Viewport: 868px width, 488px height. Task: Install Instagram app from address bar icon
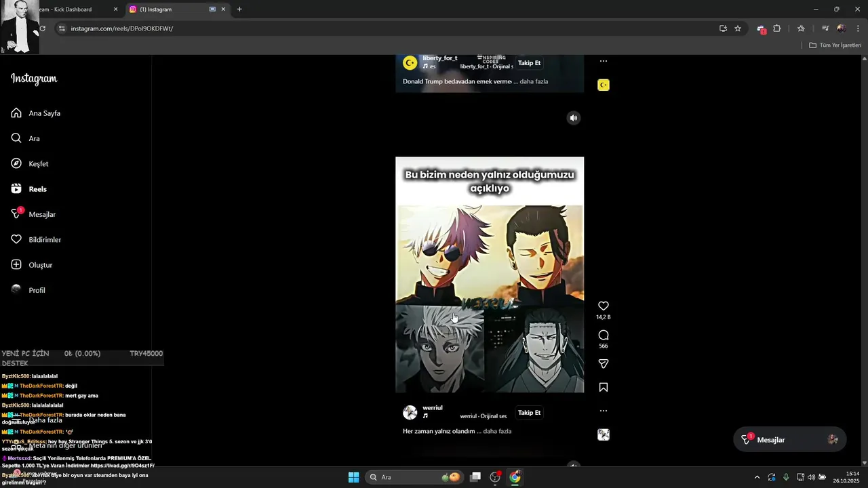pos(723,28)
